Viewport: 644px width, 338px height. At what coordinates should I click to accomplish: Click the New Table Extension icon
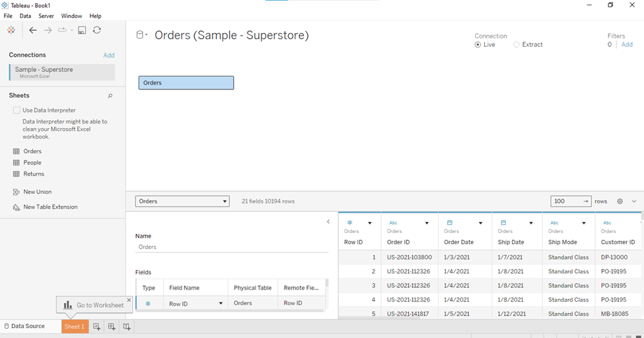coord(17,207)
